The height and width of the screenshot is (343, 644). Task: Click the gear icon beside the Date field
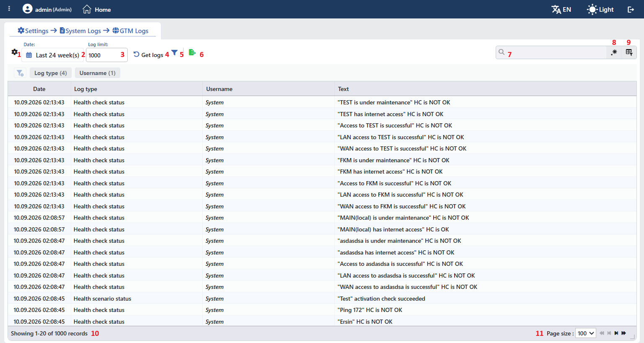point(14,52)
